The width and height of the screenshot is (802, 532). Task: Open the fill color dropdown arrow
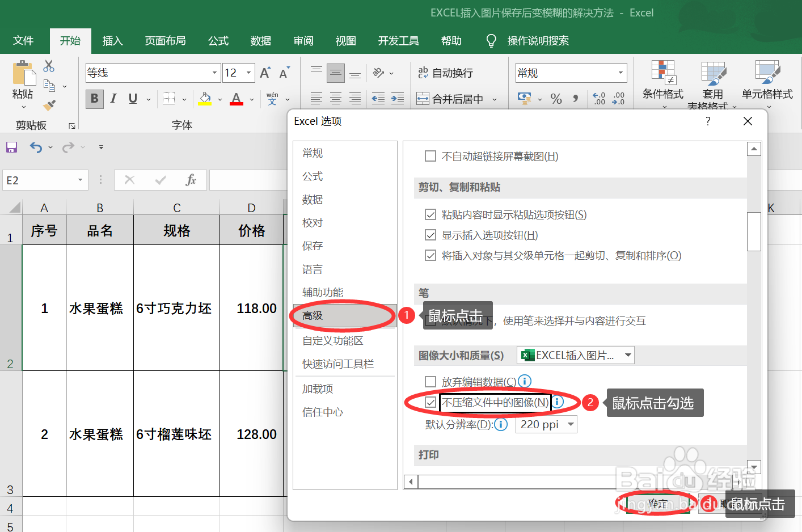pos(220,99)
